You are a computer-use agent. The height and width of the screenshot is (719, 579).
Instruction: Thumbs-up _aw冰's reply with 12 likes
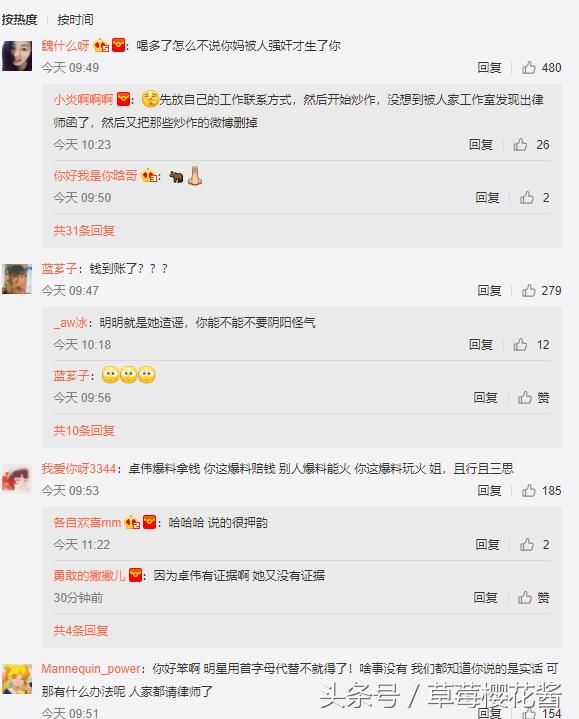point(531,345)
